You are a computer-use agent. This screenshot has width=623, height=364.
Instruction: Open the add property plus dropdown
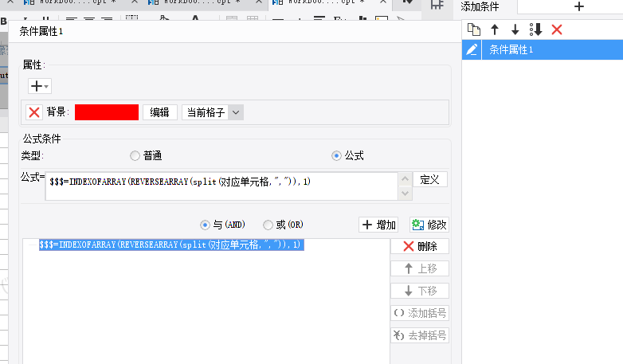(39, 86)
